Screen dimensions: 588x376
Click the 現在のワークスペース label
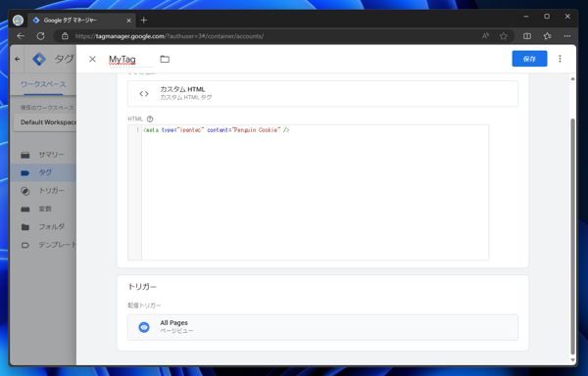click(47, 108)
